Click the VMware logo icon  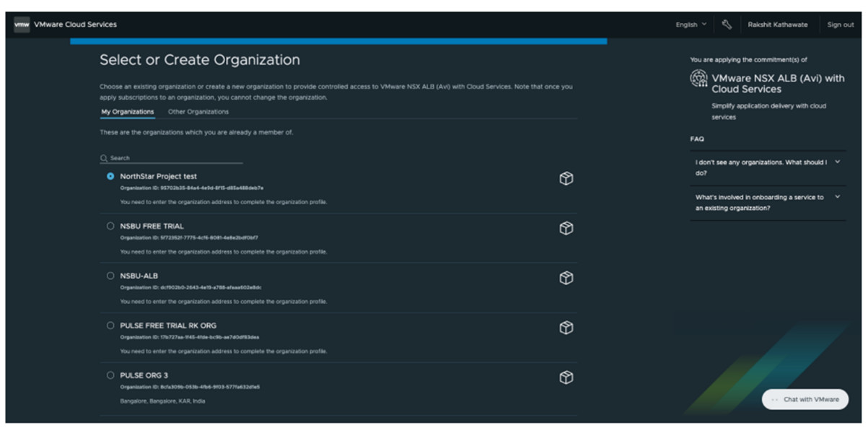(22, 25)
